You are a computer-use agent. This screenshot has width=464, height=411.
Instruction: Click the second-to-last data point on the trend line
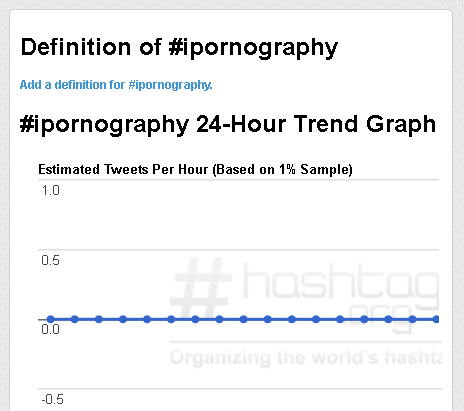click(412, 319)
